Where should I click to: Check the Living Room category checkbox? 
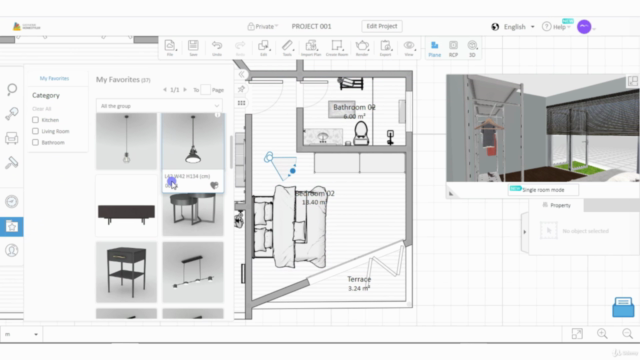coord(36,131)
